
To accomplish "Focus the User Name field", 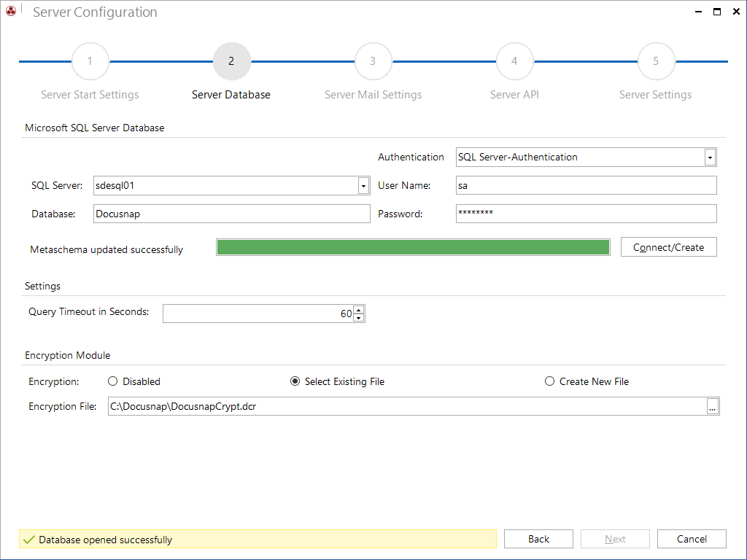I will point(586,185).
